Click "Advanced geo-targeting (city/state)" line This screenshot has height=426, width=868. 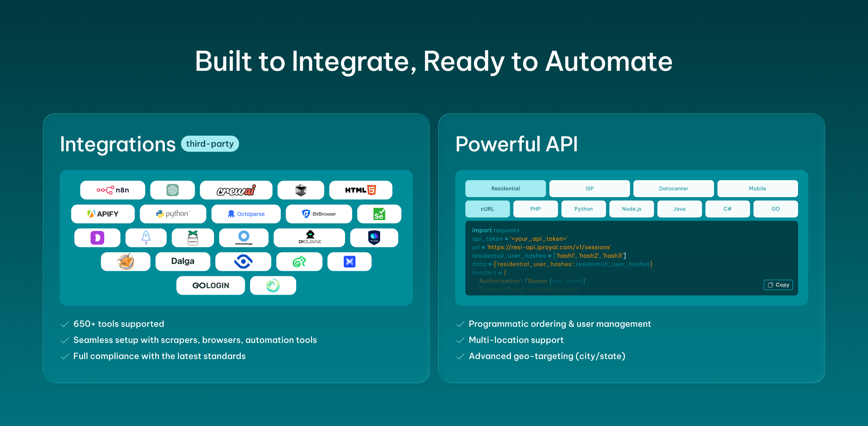coord(547,356)
